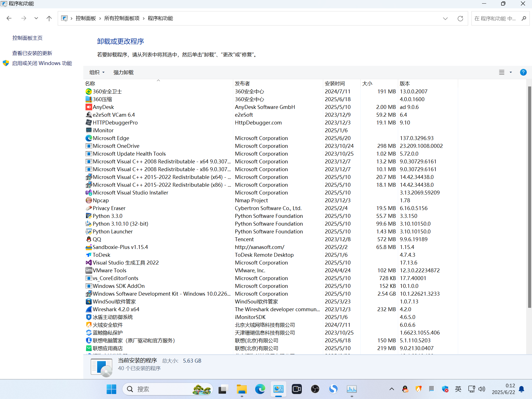Click the taskbar 搜索 search box

coord(167,389)
